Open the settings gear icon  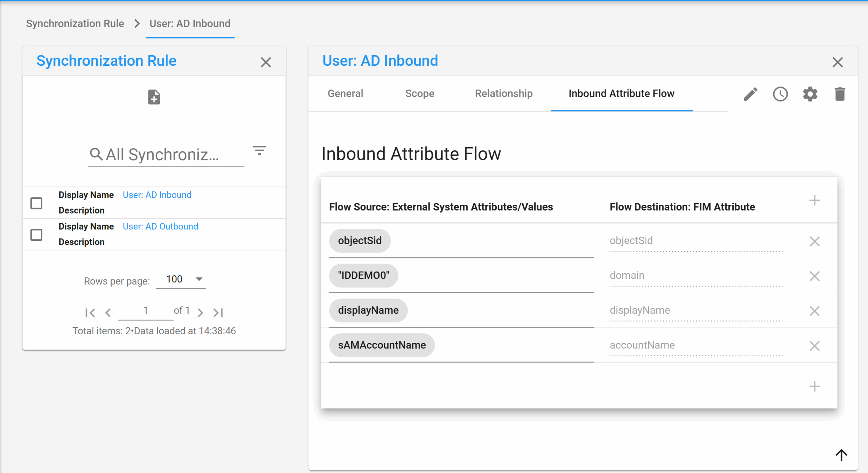[x=810, y=94]
